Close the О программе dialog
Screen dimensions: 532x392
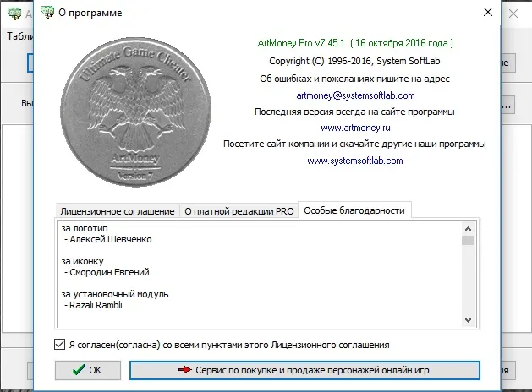tap(488, 12)
